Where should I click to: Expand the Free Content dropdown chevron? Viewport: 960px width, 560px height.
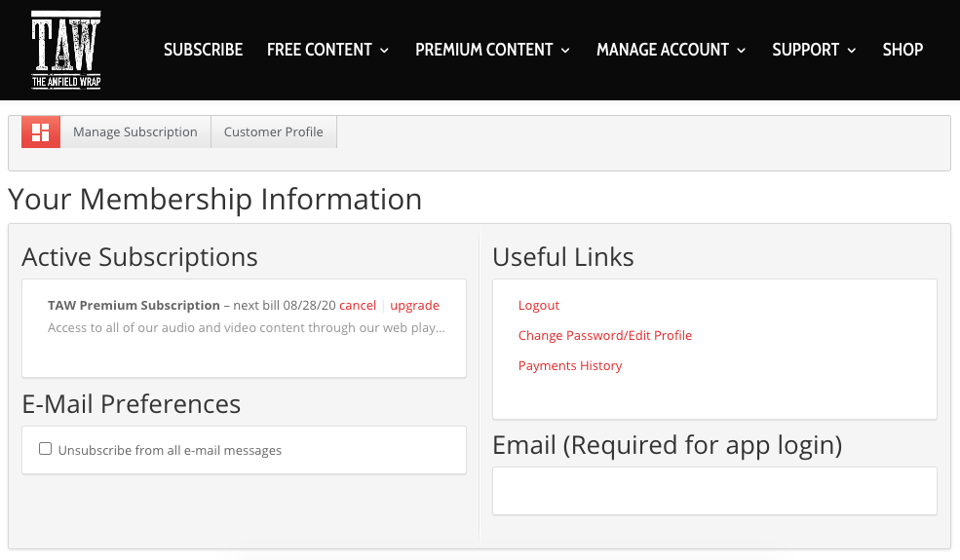click(x=385, y=51)
